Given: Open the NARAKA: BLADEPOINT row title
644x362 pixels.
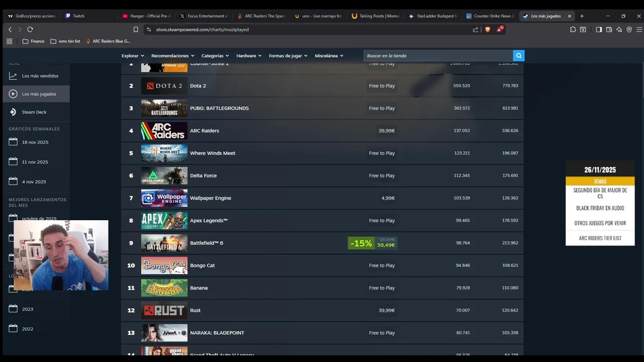Looking at the screenshot, I should pos(217,333).
